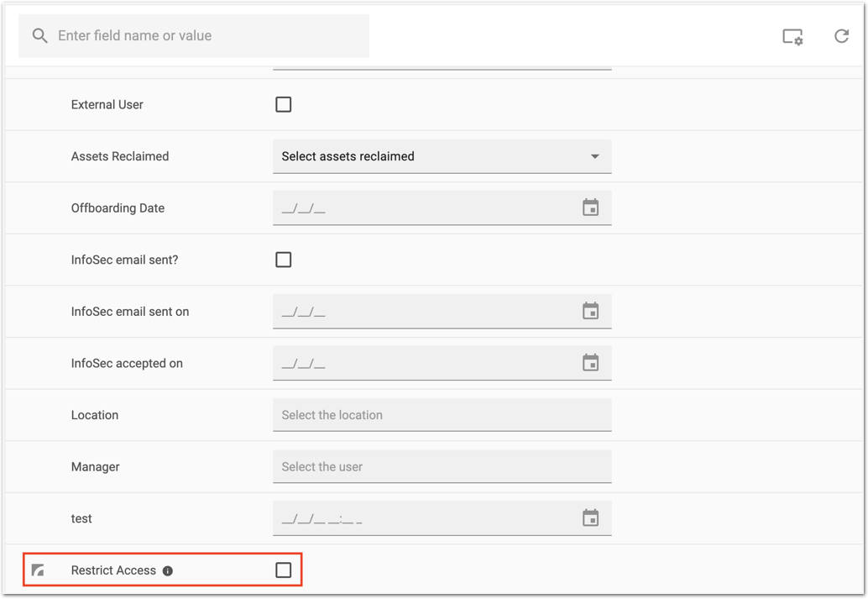Open the Location selection field
The height and width of the screenshot is (599, 868).
442,415
